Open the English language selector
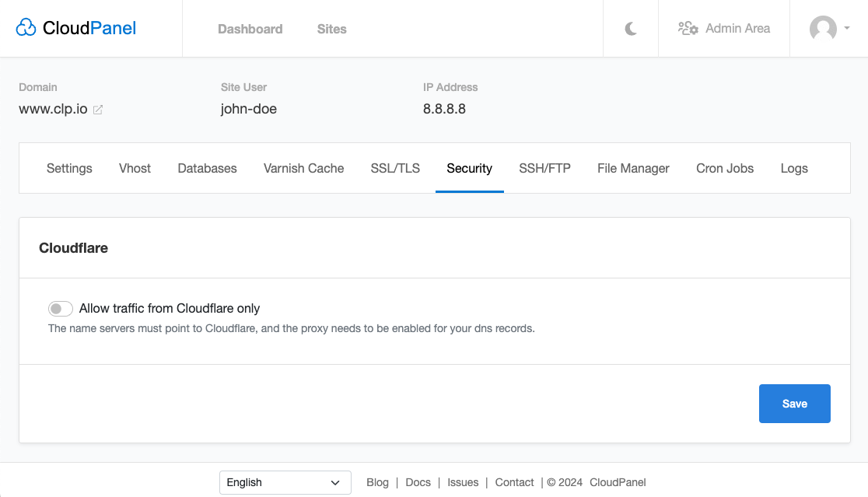The height and width of the screenshot is (497, 868). [285, 482]
